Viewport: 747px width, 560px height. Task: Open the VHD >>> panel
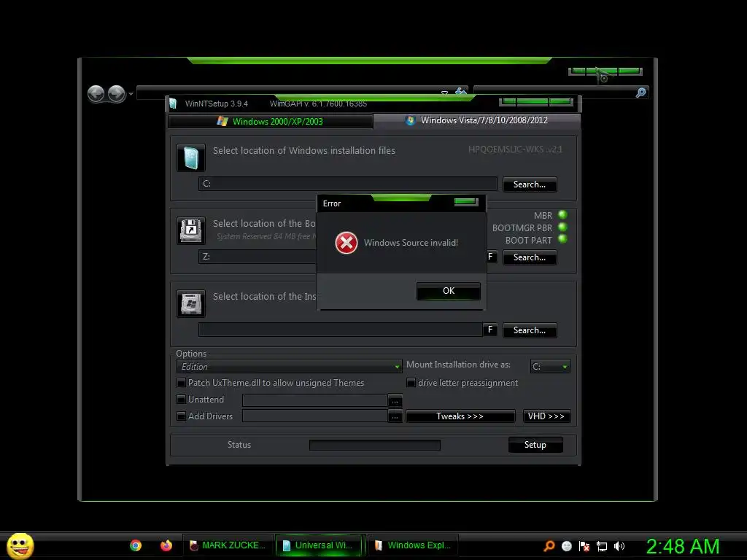(546, 416)
